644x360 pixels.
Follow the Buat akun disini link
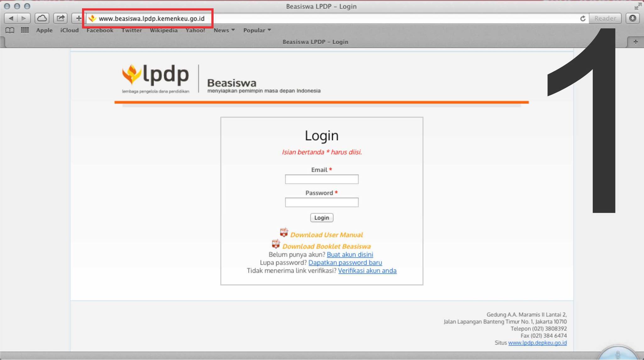point(350,254)
